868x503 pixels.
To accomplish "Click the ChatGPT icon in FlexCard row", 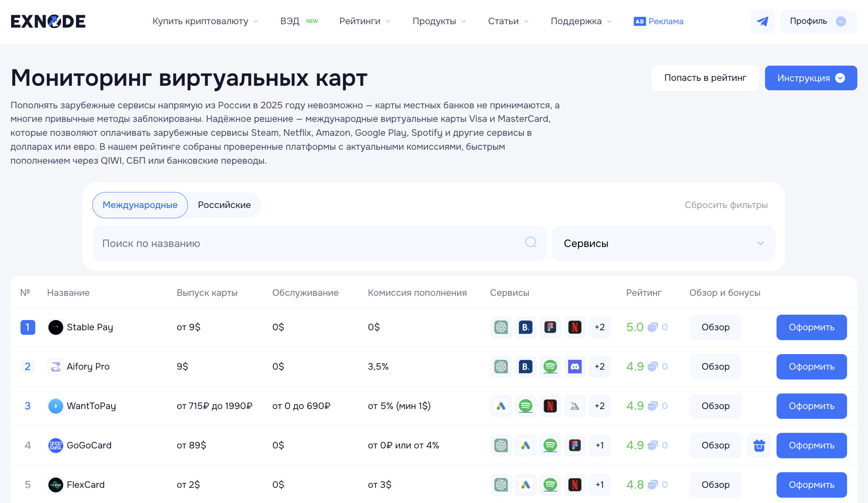I will [x=501, y=485].
